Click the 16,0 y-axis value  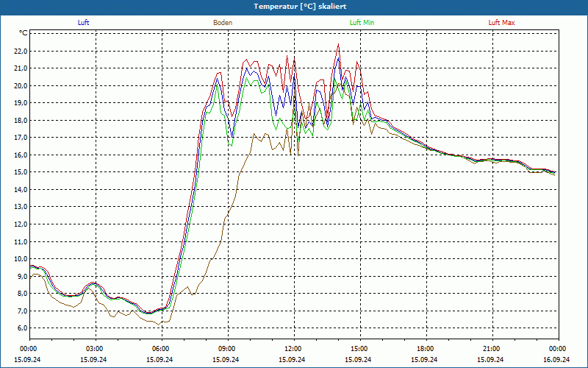[x=21, y=155]
